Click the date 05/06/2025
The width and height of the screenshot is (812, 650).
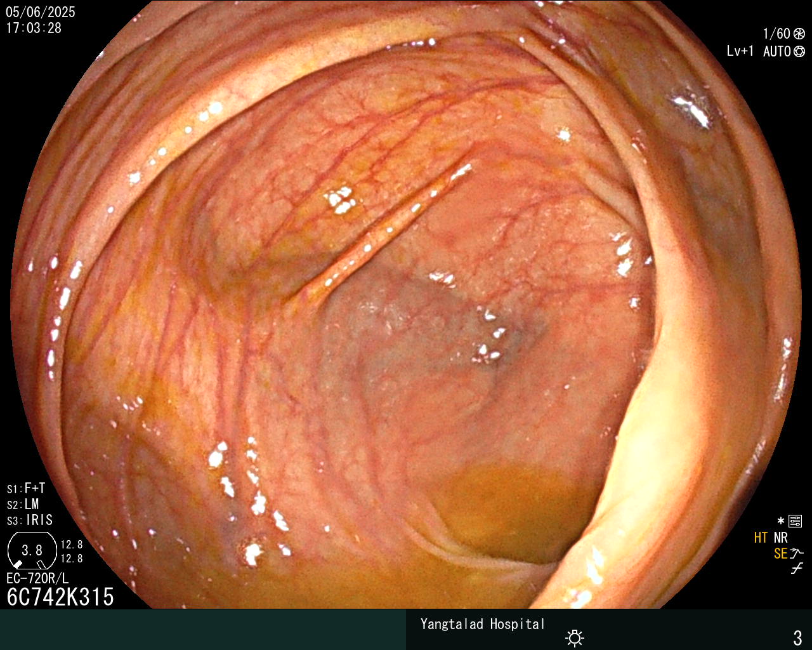(41, 12)
